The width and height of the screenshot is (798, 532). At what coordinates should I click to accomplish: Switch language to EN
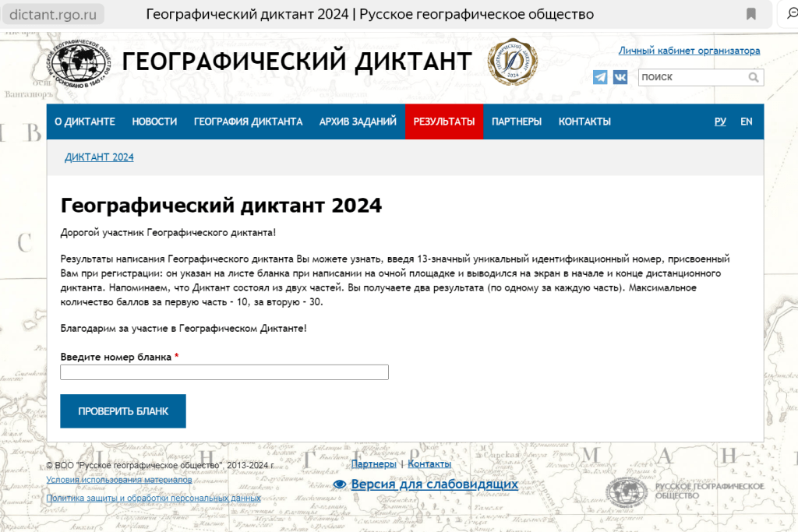coord(746,122)
